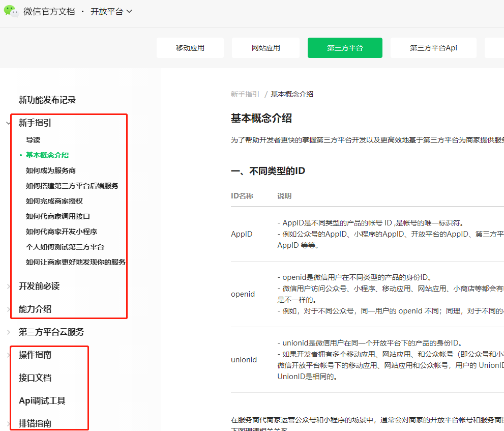Click 基本概念介绍 breadcrumb item

[x=292, y=94]
